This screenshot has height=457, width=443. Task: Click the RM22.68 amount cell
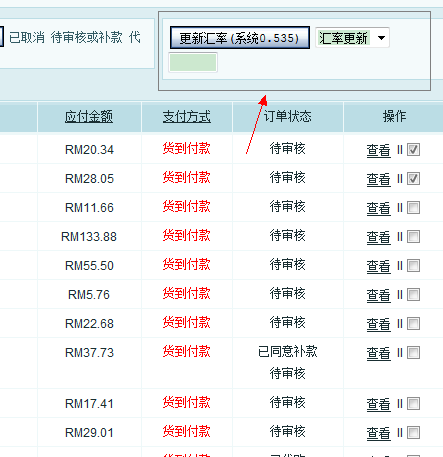(89, 324)
